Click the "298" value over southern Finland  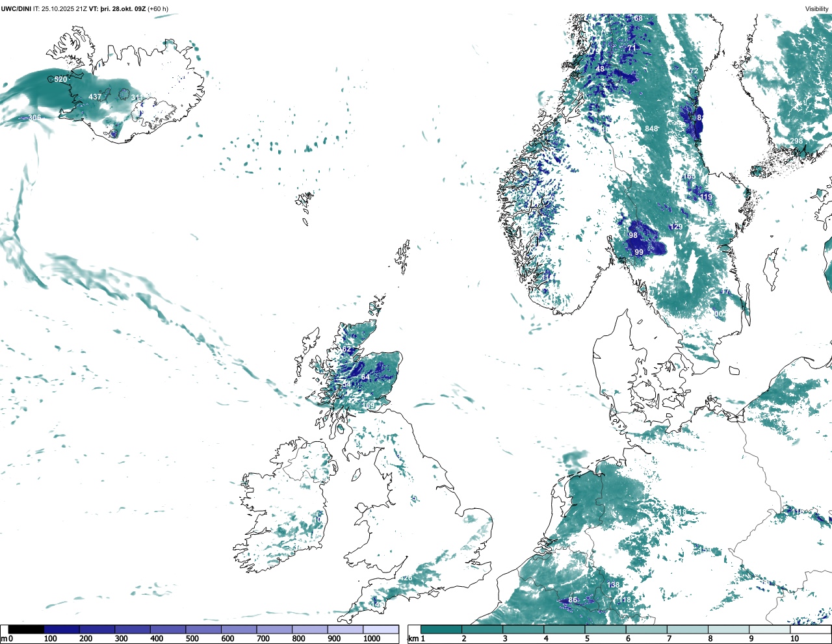tap(796, 141)
